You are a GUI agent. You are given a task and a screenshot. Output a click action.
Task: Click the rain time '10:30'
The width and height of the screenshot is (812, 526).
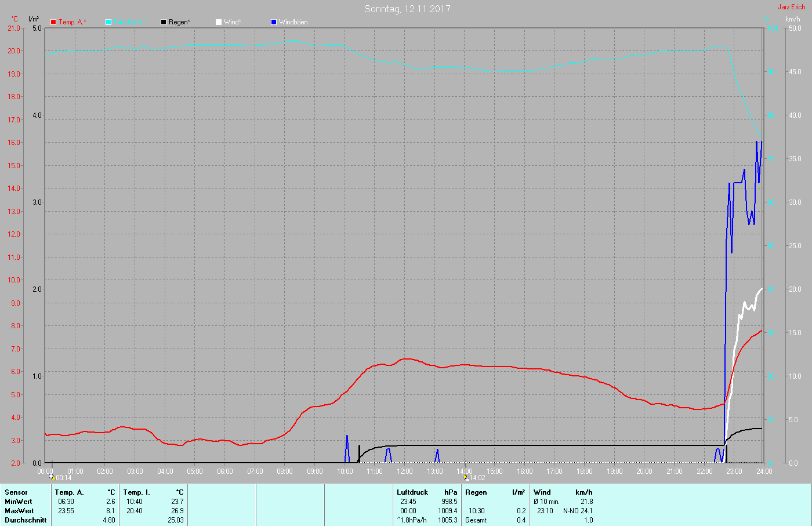click(477, 511)
